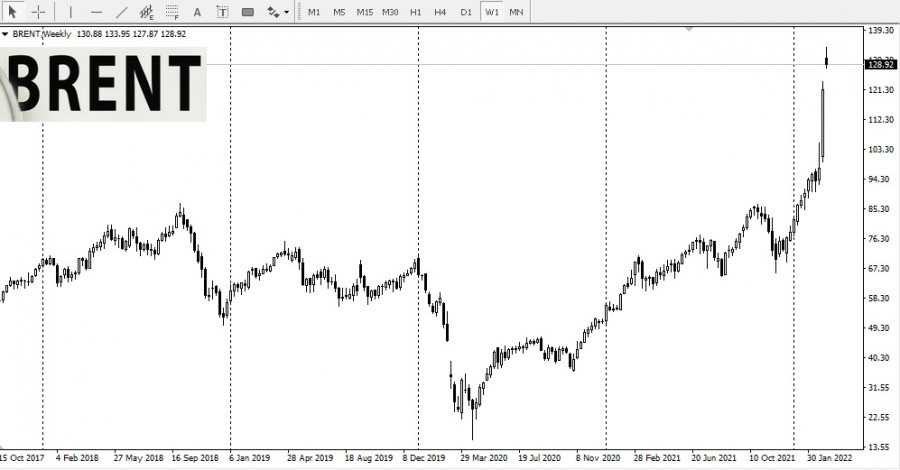The width and height of the screenshot is (900, 470).
Task: Switch chart to H1 timeframe
Action: tap(416, 11)
